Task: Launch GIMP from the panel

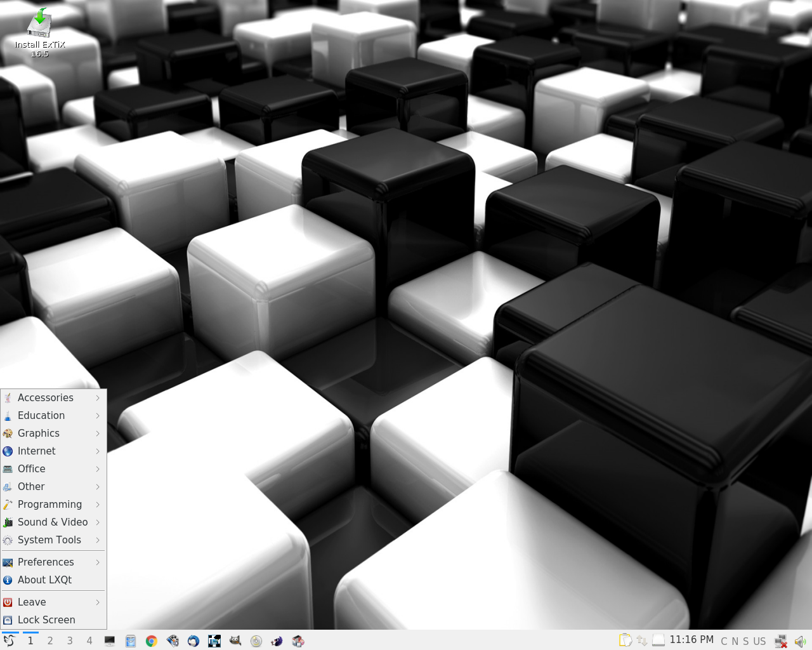Action: click(x=235, y=641)
